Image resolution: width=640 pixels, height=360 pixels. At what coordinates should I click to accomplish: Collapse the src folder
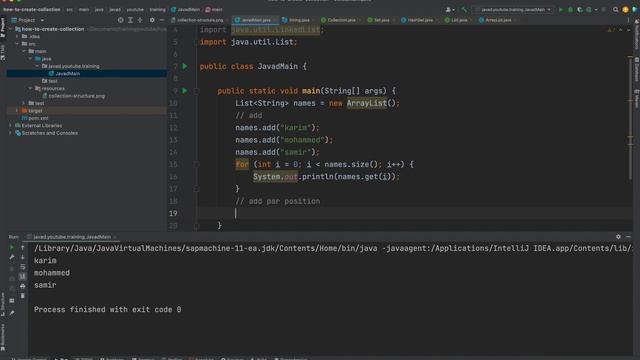coord(18,44)
